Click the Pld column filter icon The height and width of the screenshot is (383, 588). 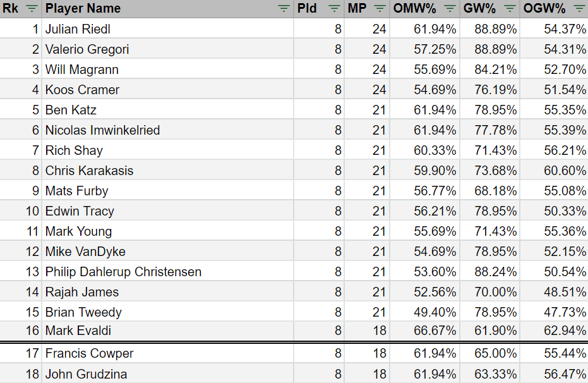(334, 9)
